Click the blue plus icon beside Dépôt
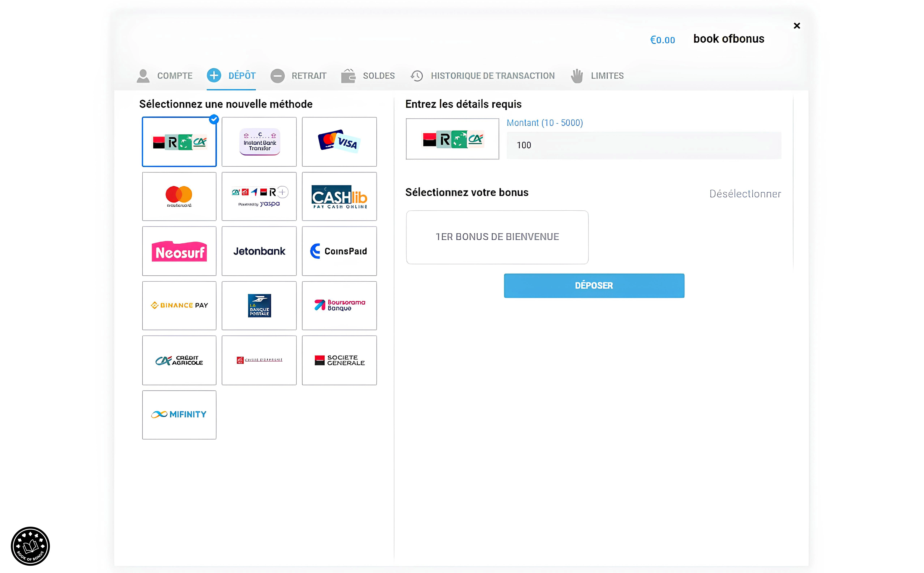This screenshot has width=924, height=573. (214, 75)
